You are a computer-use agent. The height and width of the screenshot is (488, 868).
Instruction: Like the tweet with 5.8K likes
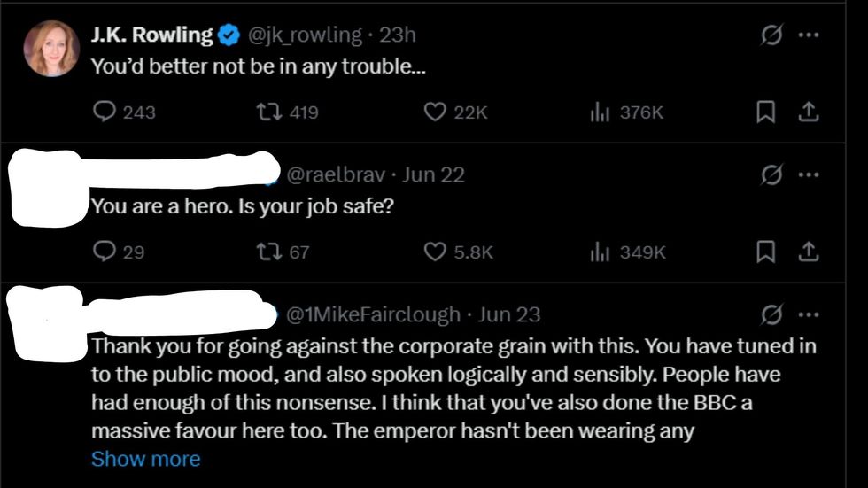(x=435, y=252)
